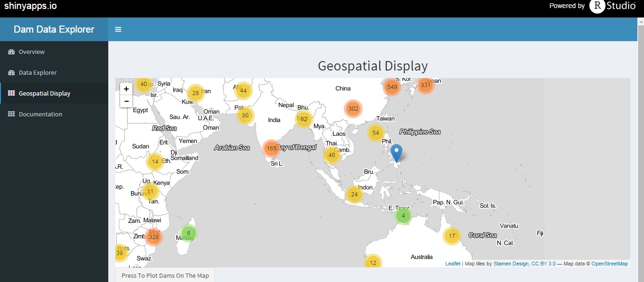Click the Nepal label on the map
This screenshot has height=282, width=644.
(286, 105)
